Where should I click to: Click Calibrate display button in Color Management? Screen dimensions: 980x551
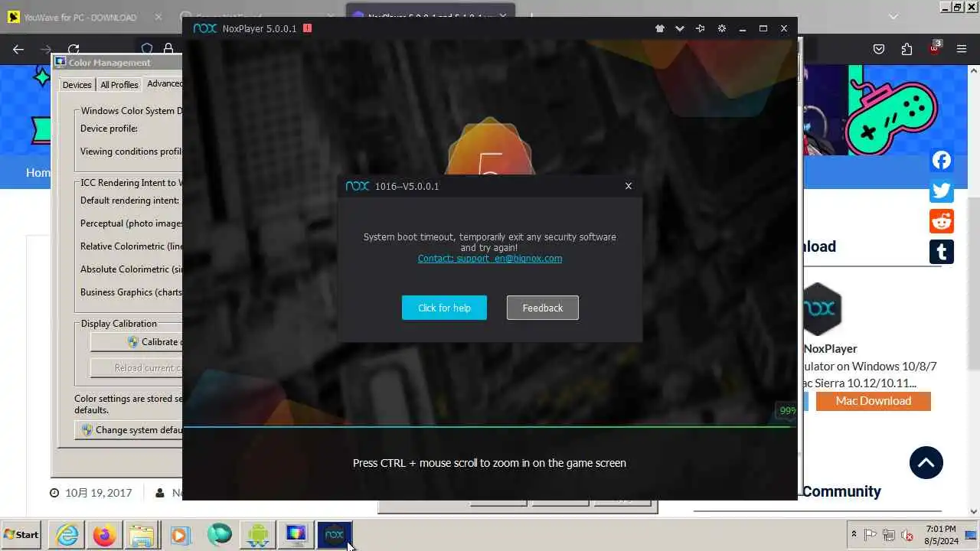coord(137,342)
